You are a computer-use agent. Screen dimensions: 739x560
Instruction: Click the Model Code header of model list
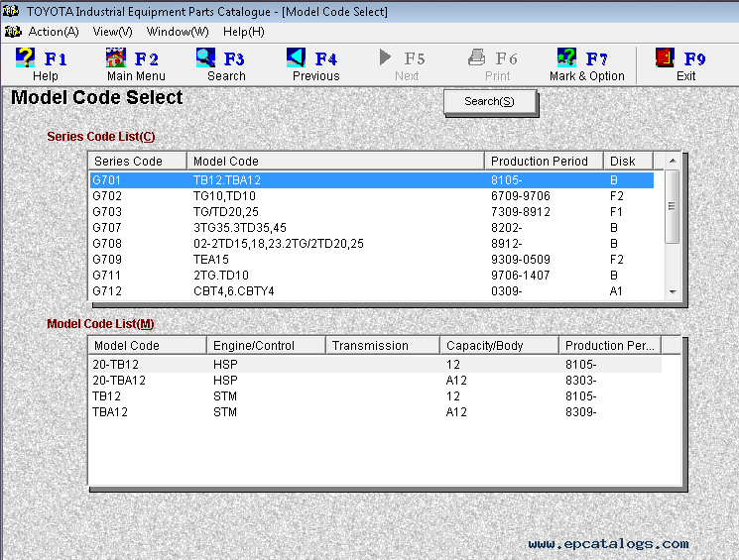pos(148,345)
